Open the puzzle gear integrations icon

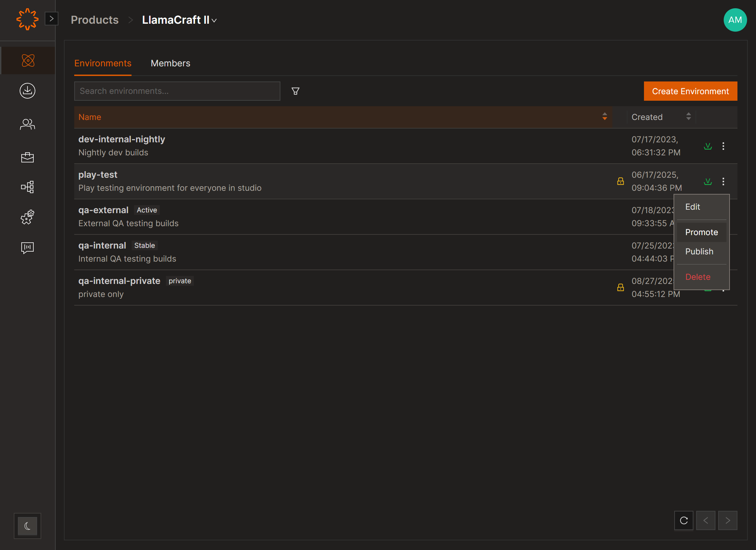tap(27, 217)
